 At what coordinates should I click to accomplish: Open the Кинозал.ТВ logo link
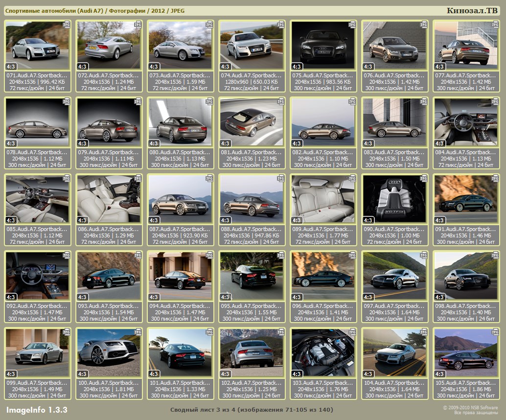click(472, 11)
